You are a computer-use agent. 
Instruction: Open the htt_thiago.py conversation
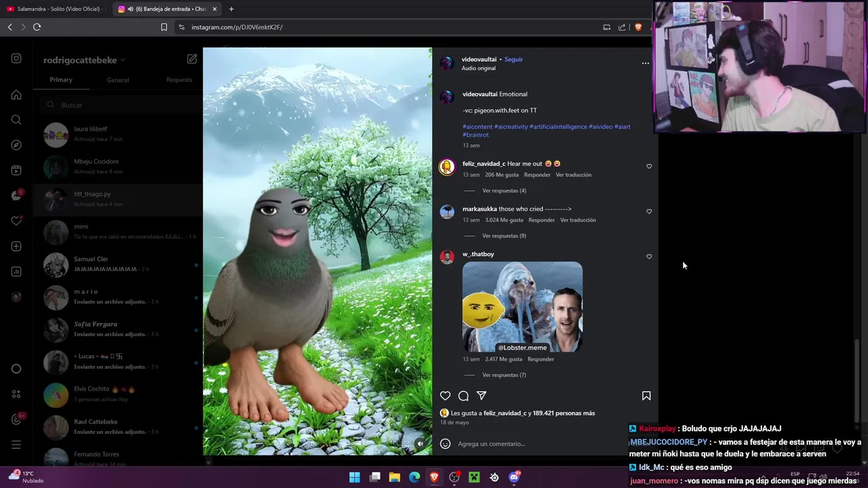point(117,199)
